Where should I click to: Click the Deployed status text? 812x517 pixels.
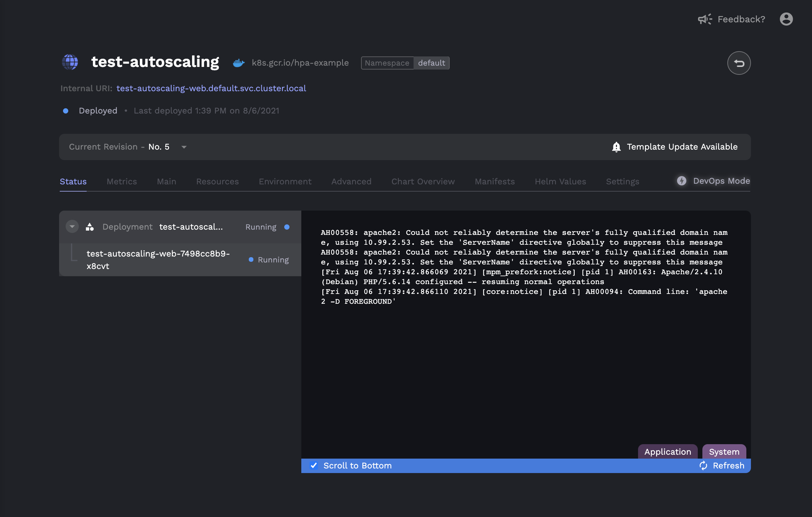tap(98, 111)
